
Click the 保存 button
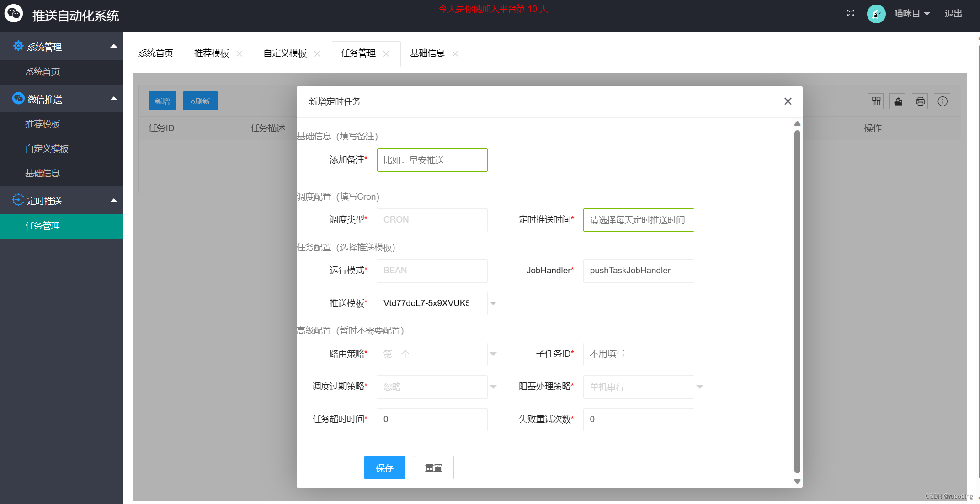point(384,467)
